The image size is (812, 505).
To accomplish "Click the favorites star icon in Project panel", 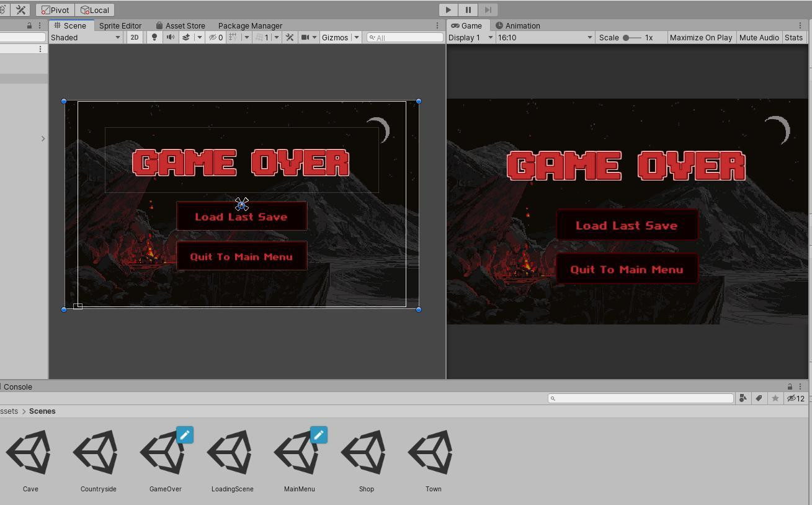I will coord(775,398).
